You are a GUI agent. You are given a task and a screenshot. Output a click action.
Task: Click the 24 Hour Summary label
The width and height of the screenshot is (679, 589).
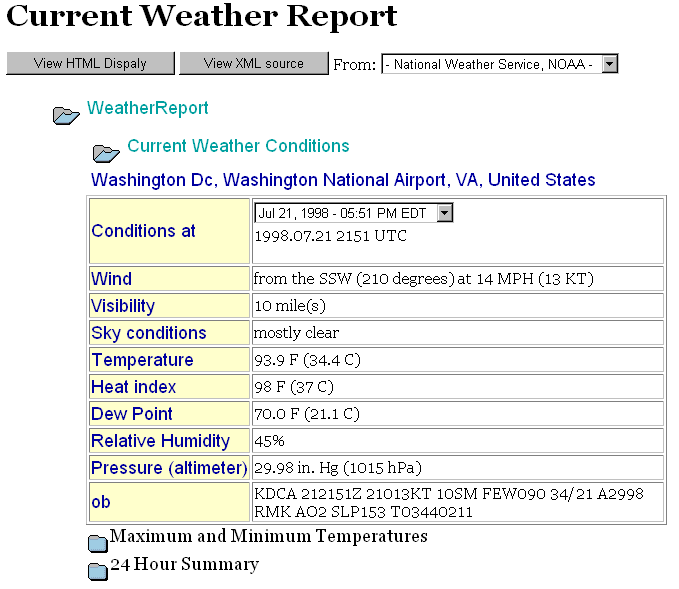tap(184, 564)
